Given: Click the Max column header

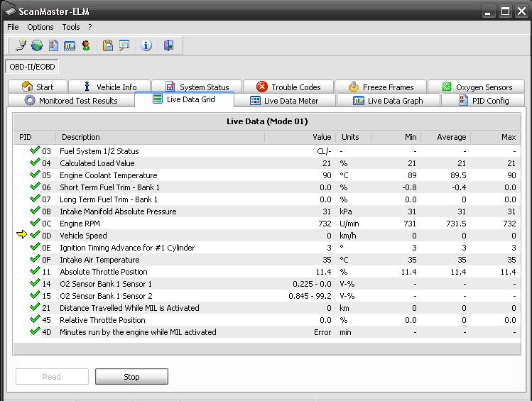Looking at the screenshot, I should 495,137.
